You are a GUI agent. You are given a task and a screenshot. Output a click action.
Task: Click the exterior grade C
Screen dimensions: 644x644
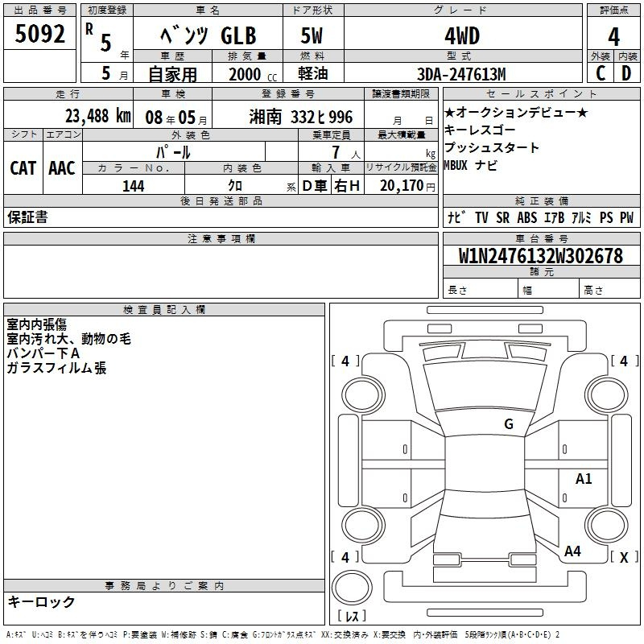(601, 73)
